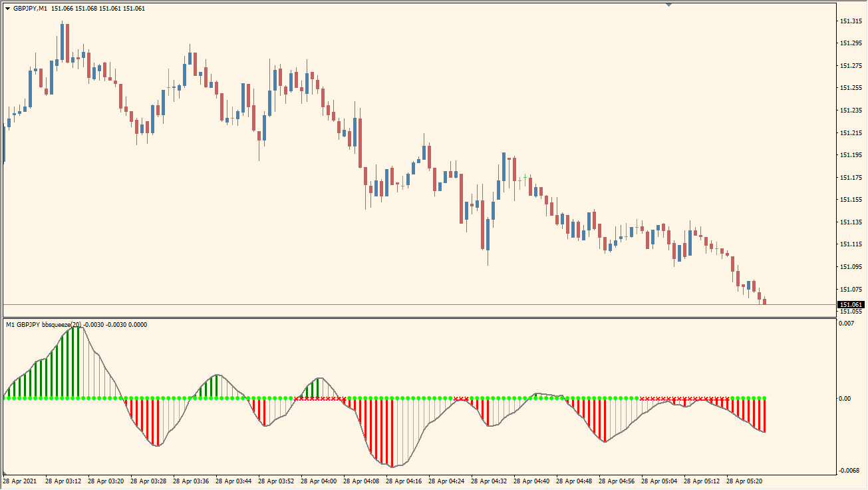Click the 151.275 price axis label
Screen dimensions: 868x490
point(851,65)
